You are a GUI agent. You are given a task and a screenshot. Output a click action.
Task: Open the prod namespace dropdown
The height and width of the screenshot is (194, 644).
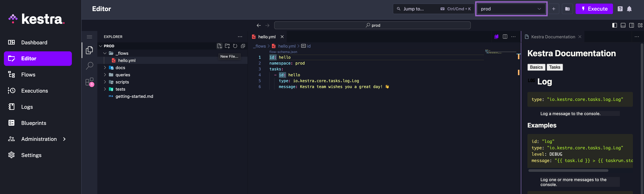click(511, 9)
